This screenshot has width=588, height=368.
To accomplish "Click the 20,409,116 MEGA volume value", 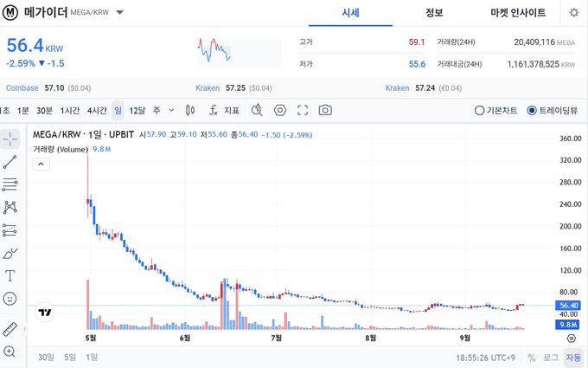I will (x=544, y=42).
